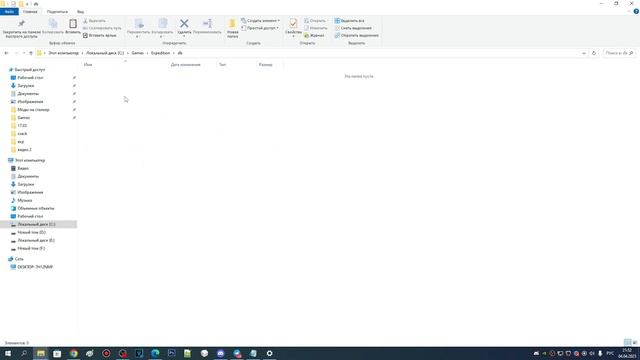Screen dimensions: 640x360
Task: Switch to the Вид ribbon tab
Action: pos(80,11)
